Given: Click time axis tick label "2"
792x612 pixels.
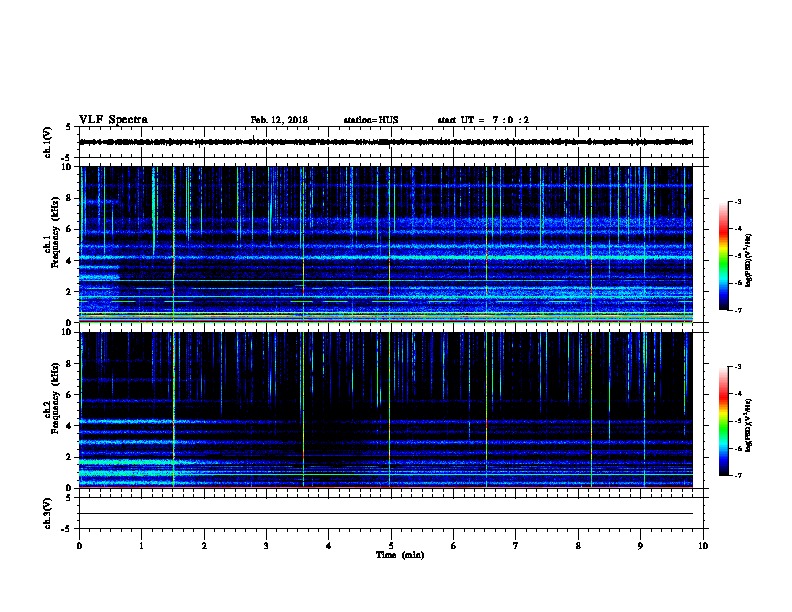Looking at the screenshot, I should coord(204,546).
